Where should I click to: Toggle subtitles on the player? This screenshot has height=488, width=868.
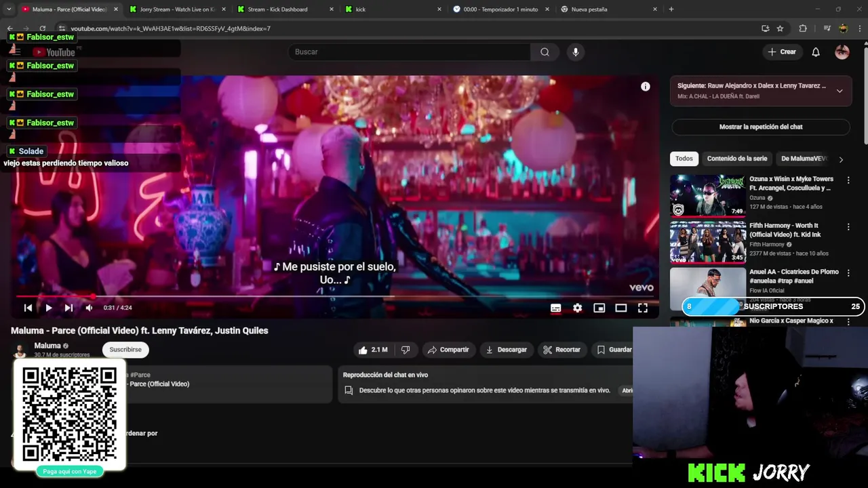[x=556, y=308]
